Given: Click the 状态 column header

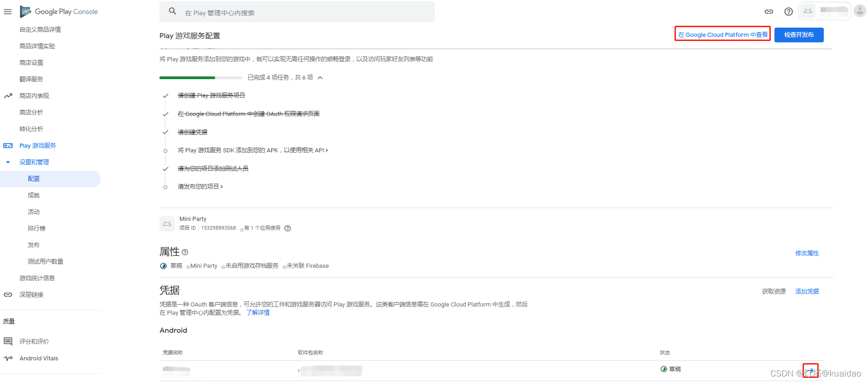Looking at the screenshot, I should tap(665, 353).
